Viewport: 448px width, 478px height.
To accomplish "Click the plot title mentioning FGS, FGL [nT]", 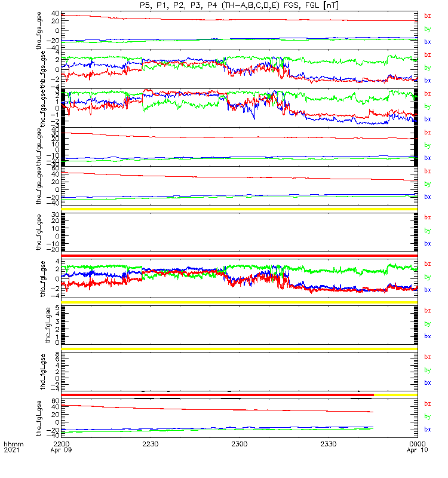I will [x=240, y=5].
